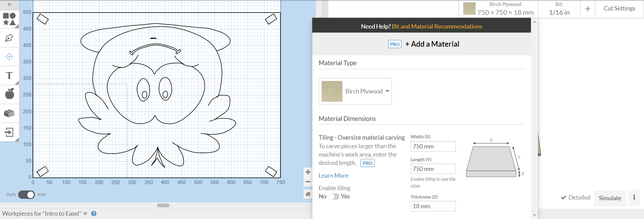644x219 pixels.
Task: Open Cut Settings
Action: pos(619,8)
